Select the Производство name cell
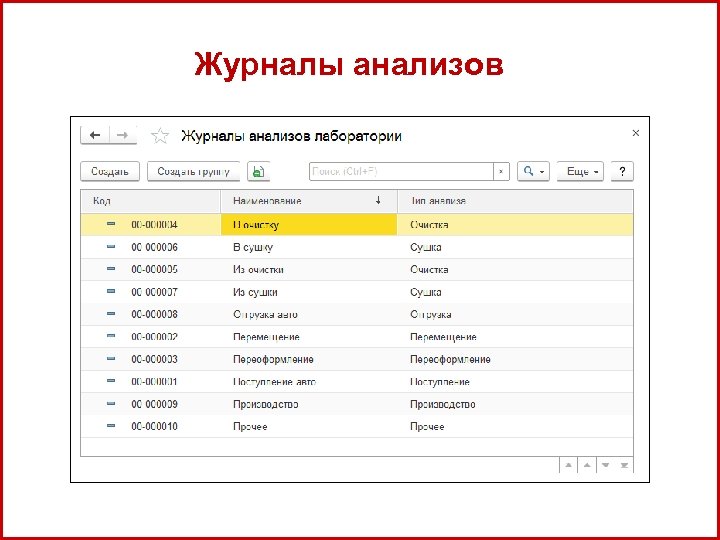 (x=309, y=404)
